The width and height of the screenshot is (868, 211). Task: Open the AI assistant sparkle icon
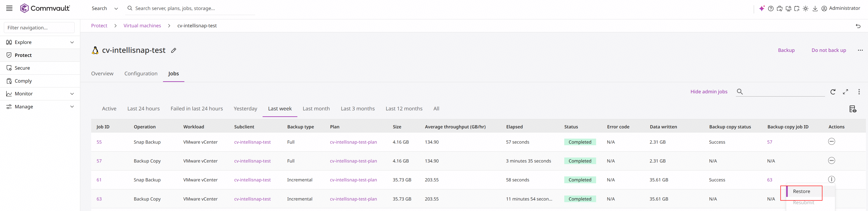click(x=762, y=8)
